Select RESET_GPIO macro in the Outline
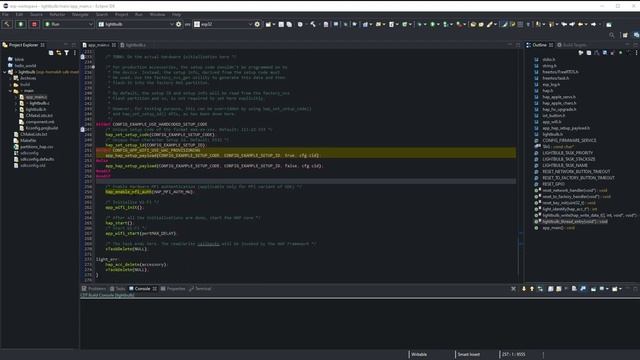The width and height of the screenshot is (640, 360). (x=554, y=184)
